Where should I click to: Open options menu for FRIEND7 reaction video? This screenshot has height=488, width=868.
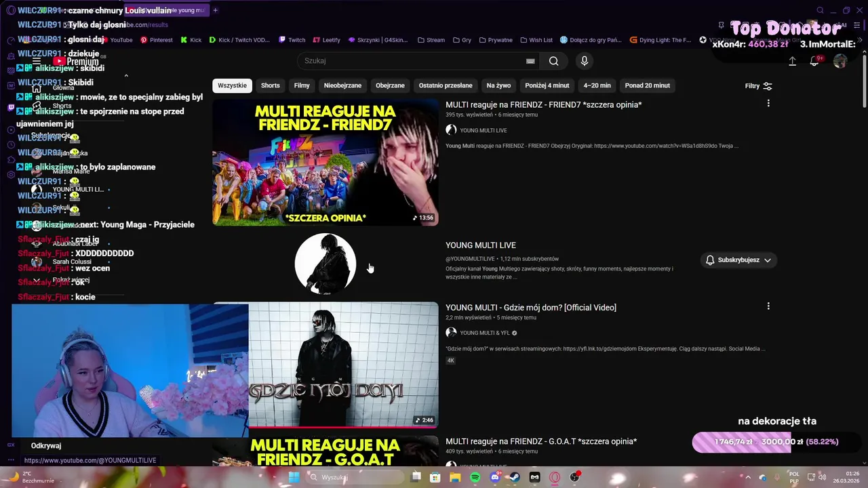768,103
